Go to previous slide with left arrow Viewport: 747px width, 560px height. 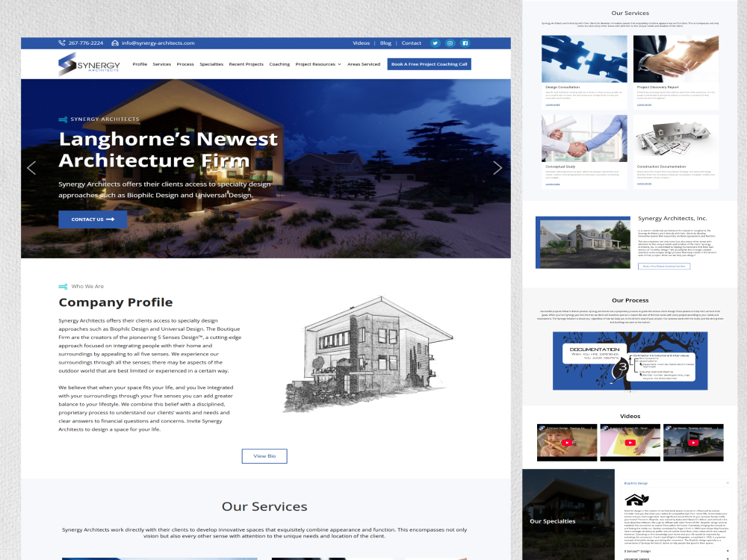[31, 168]
